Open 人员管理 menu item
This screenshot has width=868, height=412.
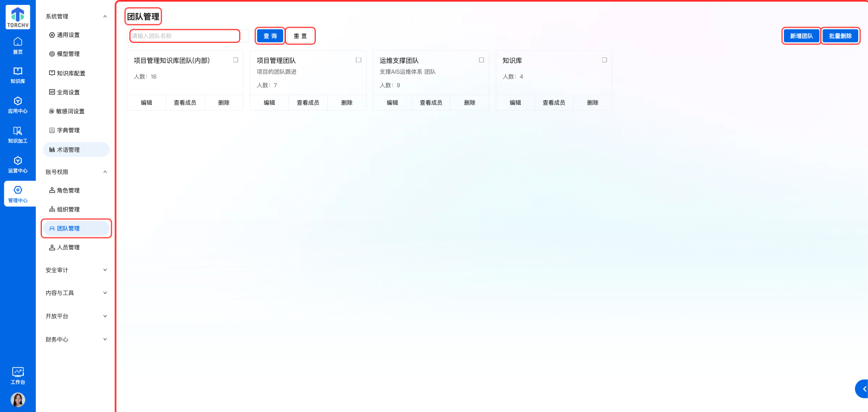pyautogui.click(x=76, y=247)
